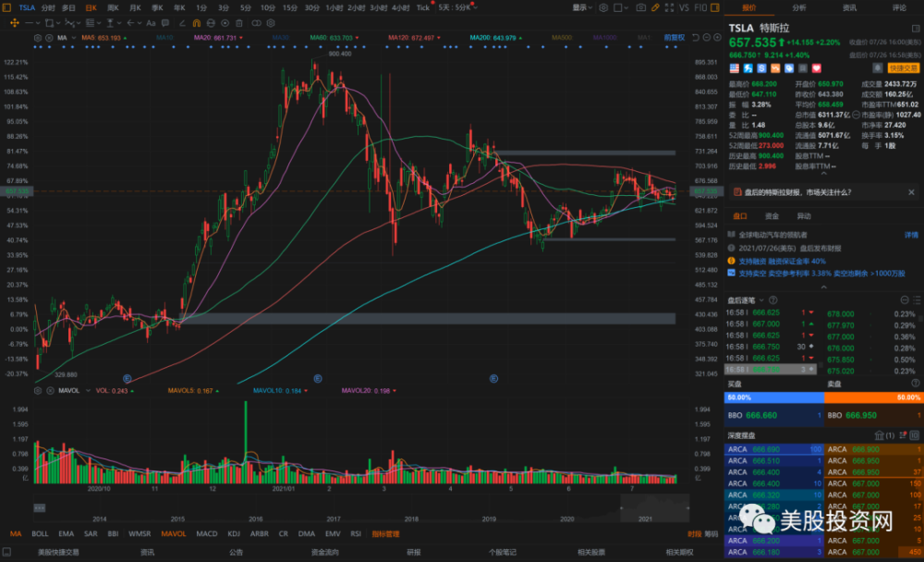The width and height of the screenshot is (924, 562).
Task: Expand the line drawing tool dropdown
Action: (38, 24)
